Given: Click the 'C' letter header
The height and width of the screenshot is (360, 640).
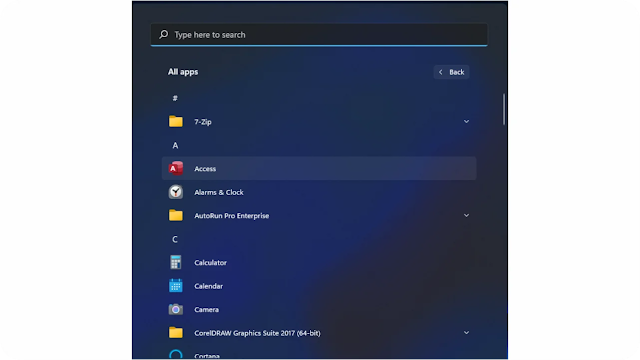Looking at the screenshot, I should pyautogui.click(x=175, y=239).
